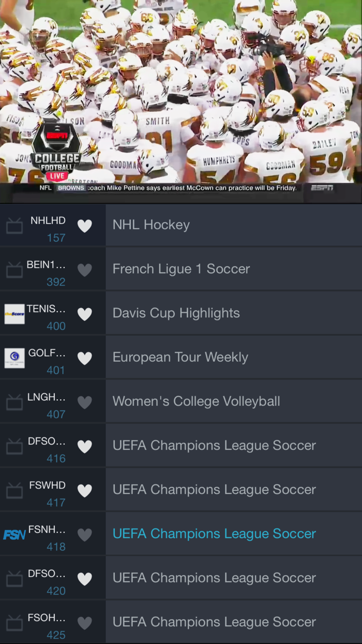Image resolution: width=362 pixels, height=644 pixels.
Task: Unfavorite the NHLHD channel heart
Action: pos(85,226)
